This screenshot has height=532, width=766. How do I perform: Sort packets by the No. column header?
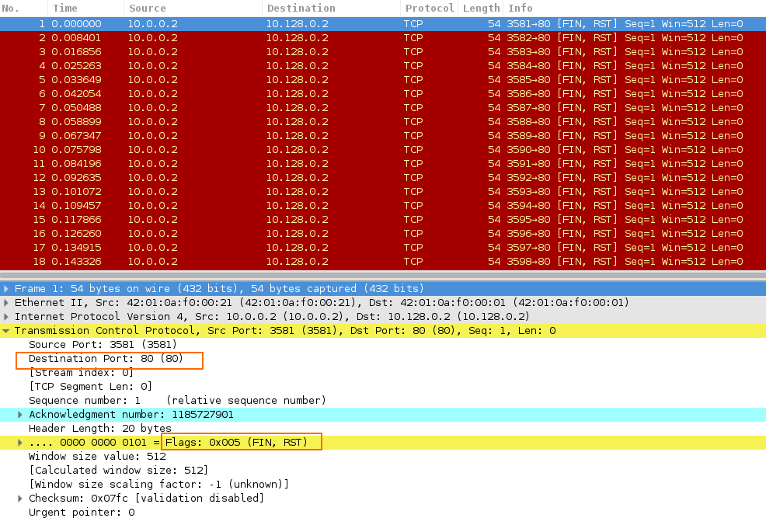(23, 8)
